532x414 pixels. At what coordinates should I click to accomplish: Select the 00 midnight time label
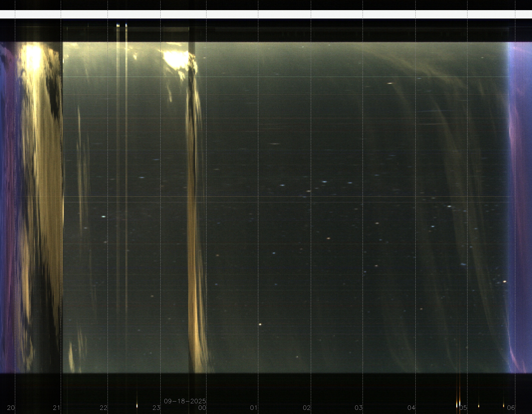click(x=202, y=407)
